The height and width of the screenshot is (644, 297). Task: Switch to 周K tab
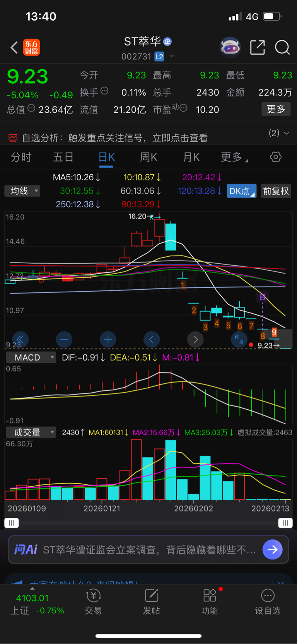point(148,157)
